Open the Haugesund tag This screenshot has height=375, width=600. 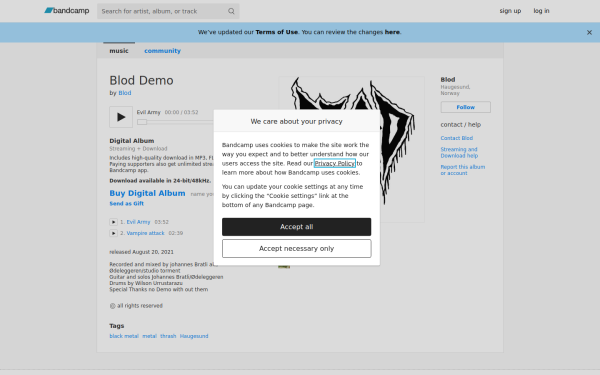coord(194,336)
